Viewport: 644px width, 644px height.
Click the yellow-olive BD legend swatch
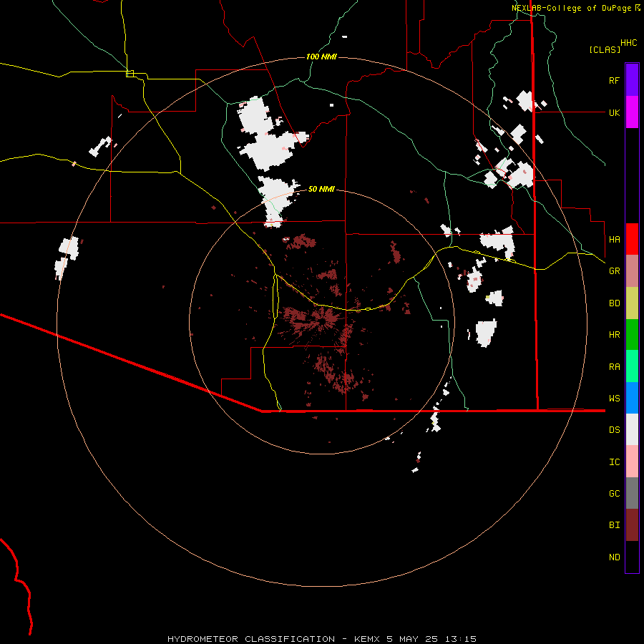[x=632, y=303]
